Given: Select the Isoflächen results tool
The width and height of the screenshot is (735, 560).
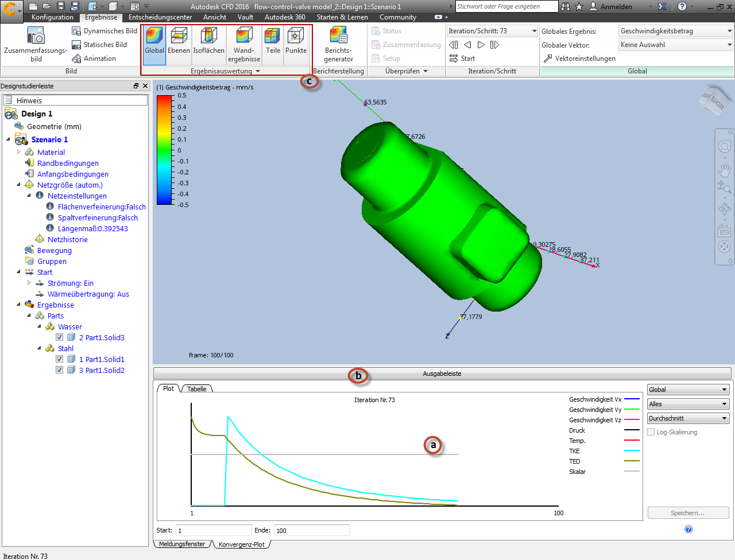Looking at the screenshot, I should [x=208, y=45].
